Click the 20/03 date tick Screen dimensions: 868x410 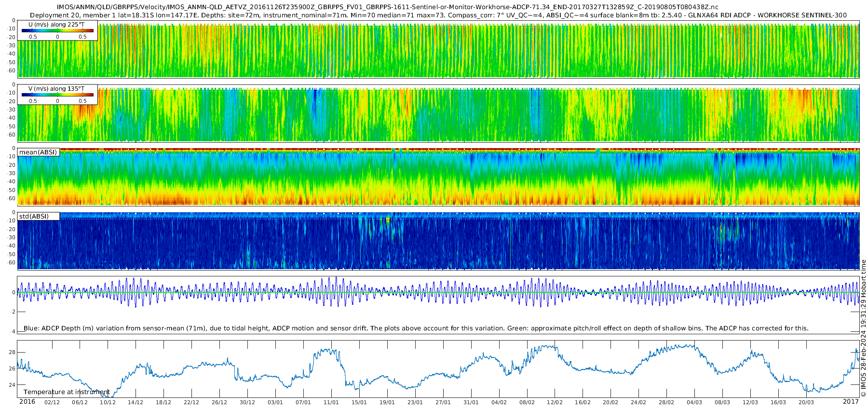click(x=806, y=403)
